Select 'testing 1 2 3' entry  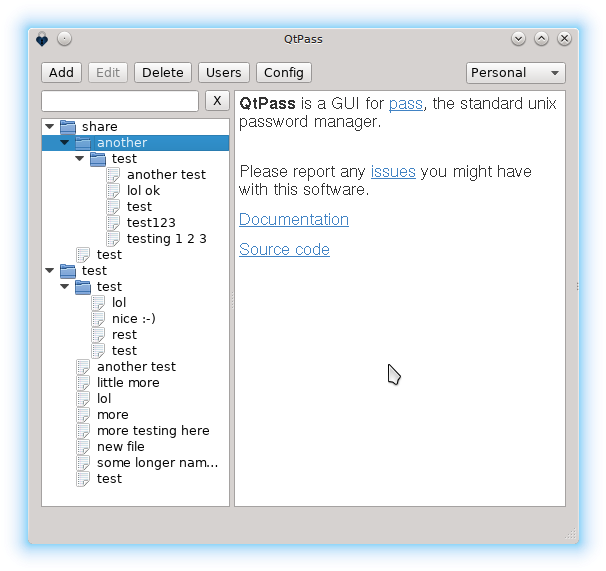[167, 239]
